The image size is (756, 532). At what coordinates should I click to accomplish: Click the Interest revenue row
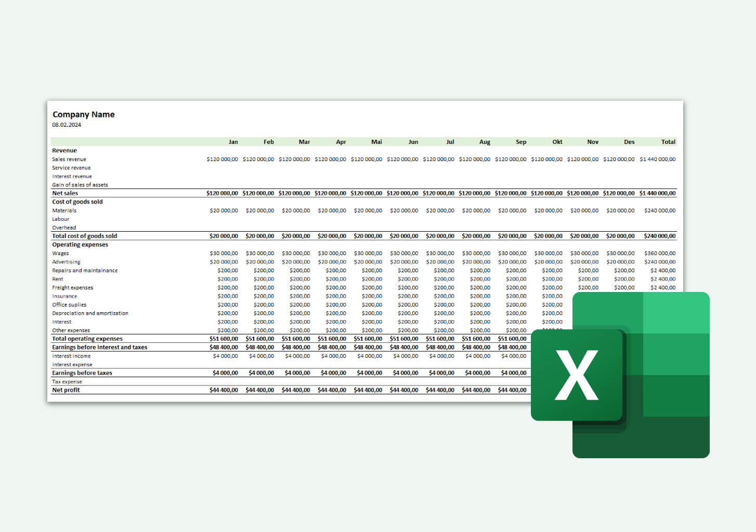tap(72, 176)
